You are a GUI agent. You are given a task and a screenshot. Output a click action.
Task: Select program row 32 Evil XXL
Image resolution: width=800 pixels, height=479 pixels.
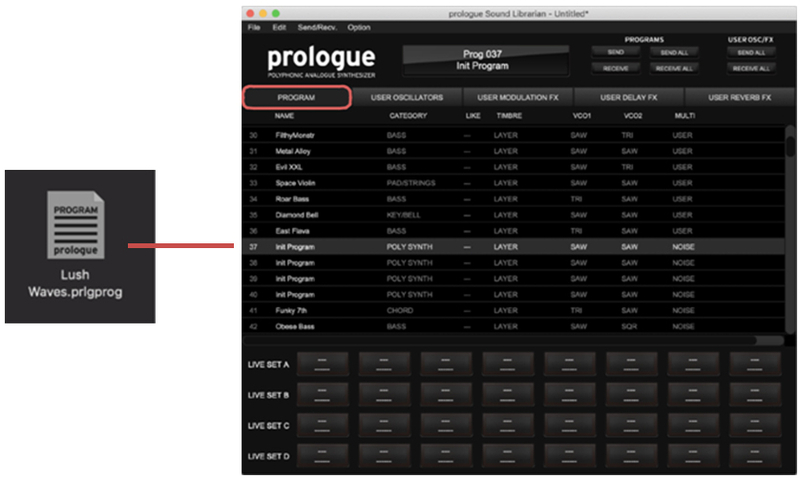pos(514,167)
